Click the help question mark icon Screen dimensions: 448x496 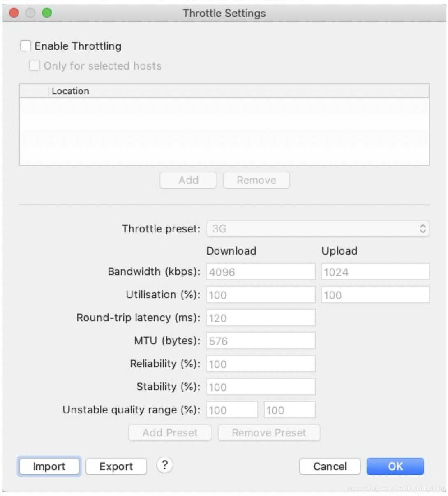165,465
